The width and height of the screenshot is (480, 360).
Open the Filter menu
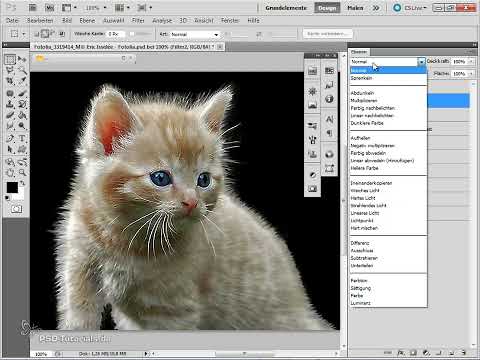tap(138, 21)
